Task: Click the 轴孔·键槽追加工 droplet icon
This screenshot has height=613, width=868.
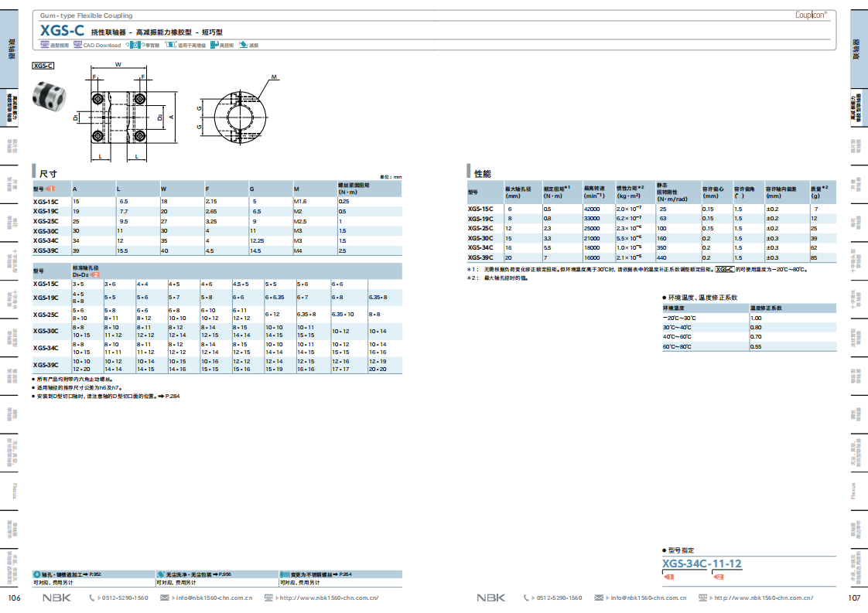Action: [x=37, y=575]
